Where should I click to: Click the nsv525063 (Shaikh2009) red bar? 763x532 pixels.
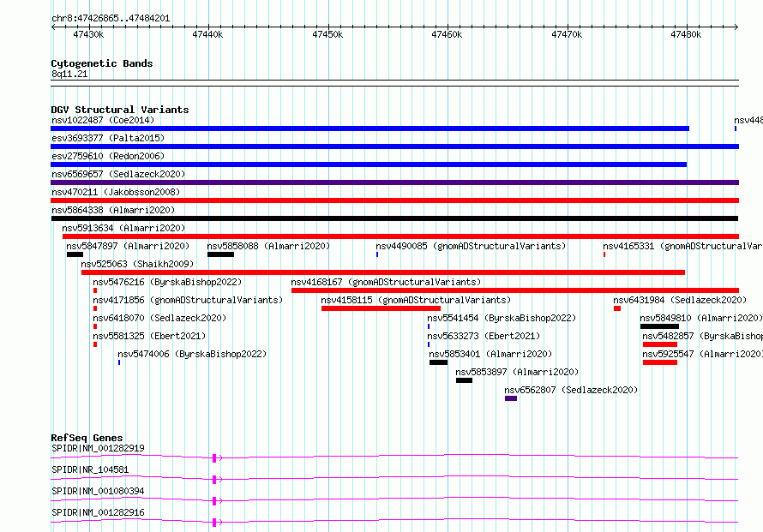coord(383,272)
